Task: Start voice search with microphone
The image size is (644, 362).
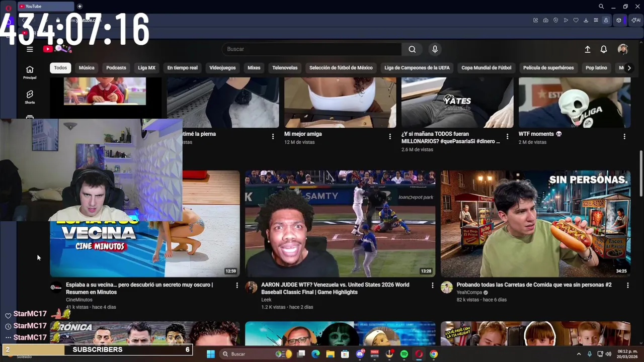Action: (435, 49)
